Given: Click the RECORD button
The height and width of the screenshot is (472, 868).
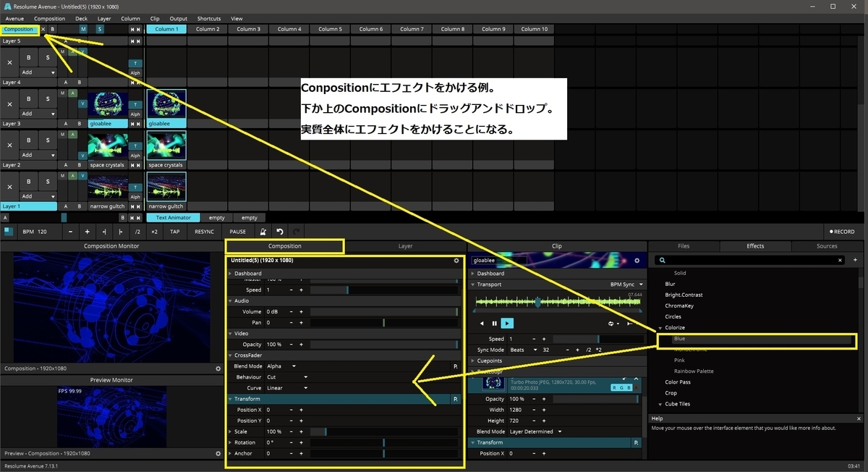Looking at the screenshot, I should point(842,232).
